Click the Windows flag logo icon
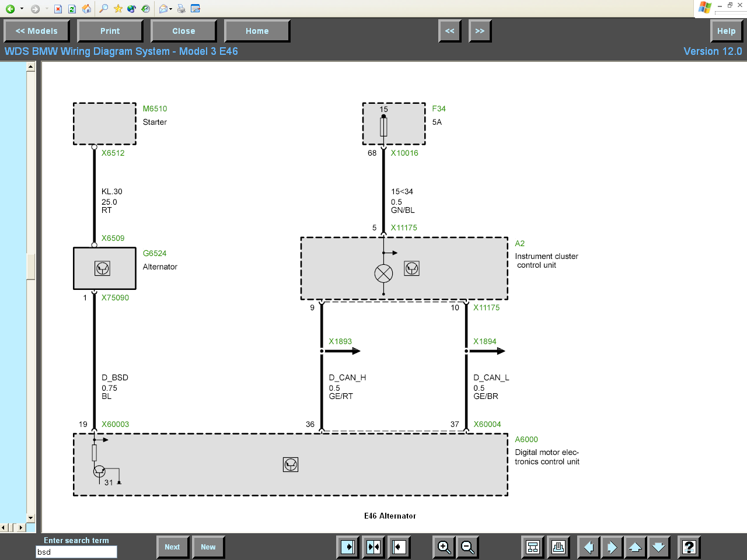Screen dimensions: 747x560 click(x=704, y=8)
